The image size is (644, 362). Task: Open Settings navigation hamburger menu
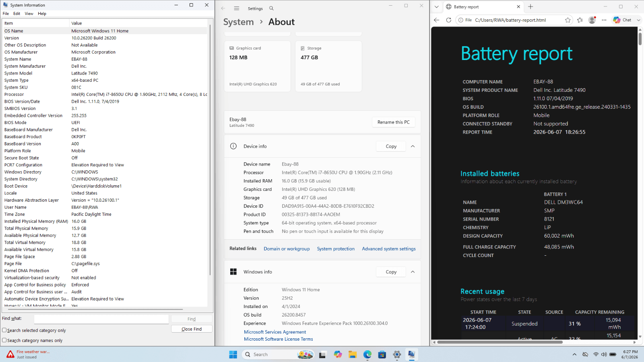pos(237,8)
